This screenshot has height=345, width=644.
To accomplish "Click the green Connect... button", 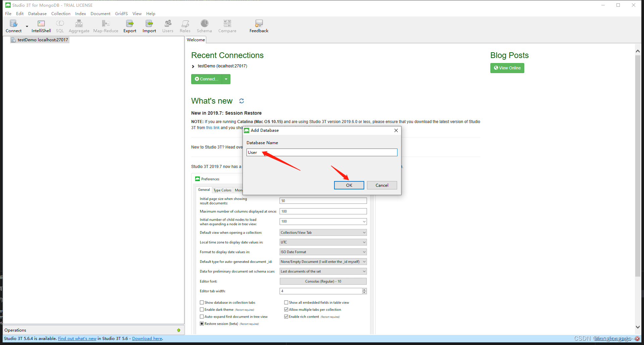I will click(x=206, y=79).
